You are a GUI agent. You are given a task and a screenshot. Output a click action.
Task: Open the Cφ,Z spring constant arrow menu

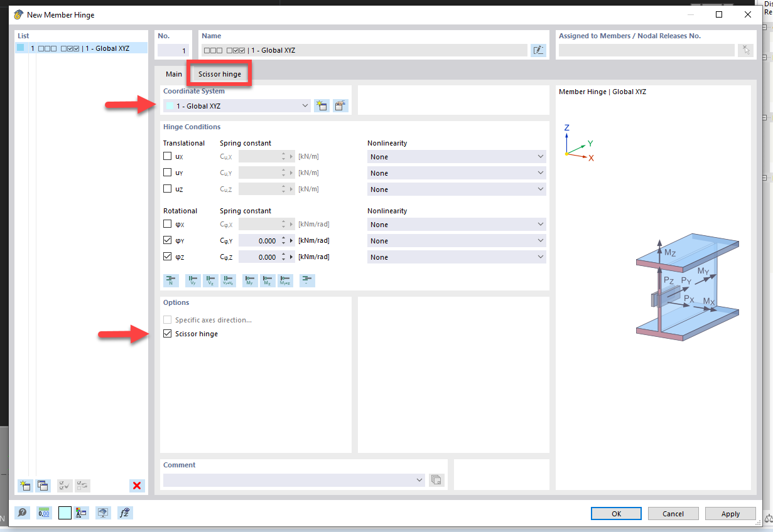[x=291, y=257]
